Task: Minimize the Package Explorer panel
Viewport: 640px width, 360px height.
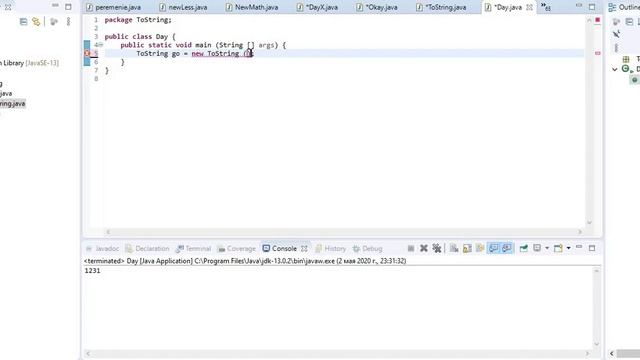Action: pyautogui.click(x=55, y=6)
